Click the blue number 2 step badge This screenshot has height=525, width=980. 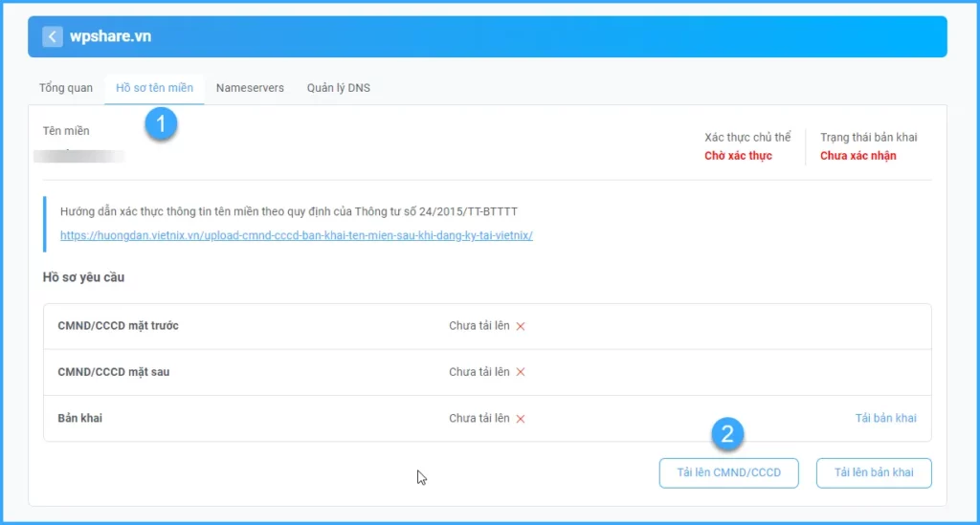(x=727, y=435)
